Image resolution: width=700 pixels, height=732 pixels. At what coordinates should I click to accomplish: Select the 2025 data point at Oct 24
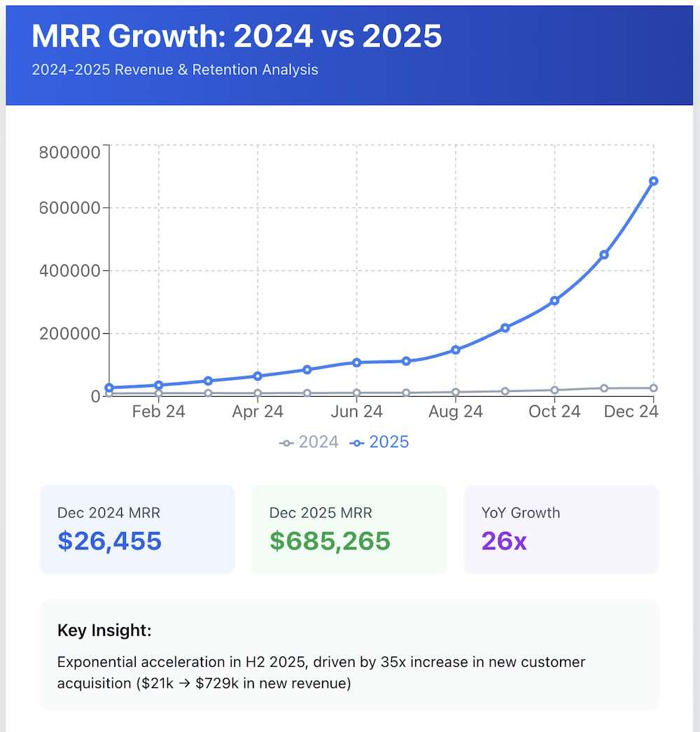[x=554, y=301]
